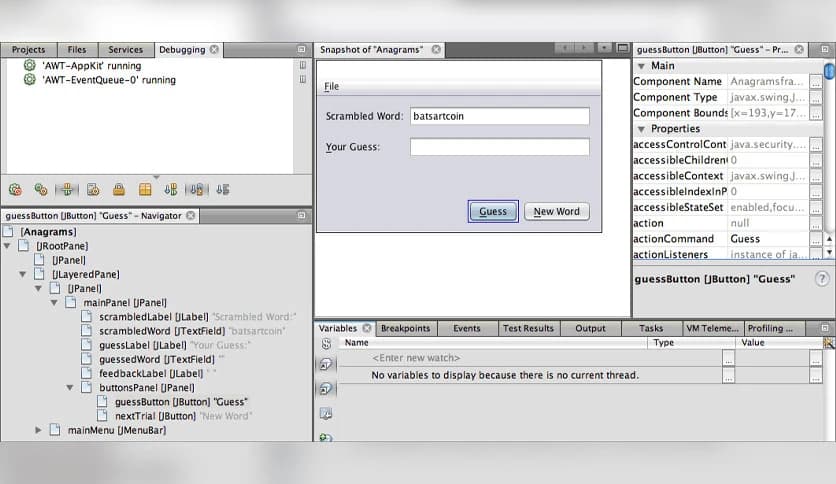Toggle the highlighted sort arrow icon in debugging toolbar
The image size is (836, 484).
point(197,189)
